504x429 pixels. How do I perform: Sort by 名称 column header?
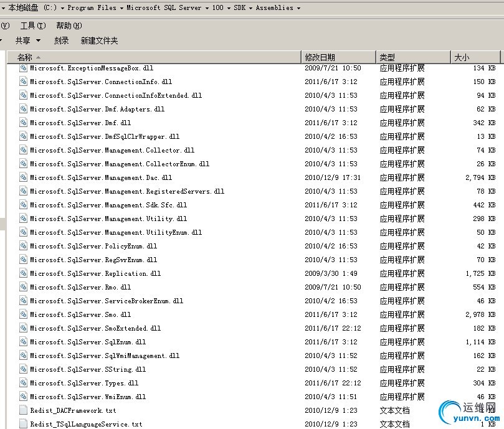(154, 57)
